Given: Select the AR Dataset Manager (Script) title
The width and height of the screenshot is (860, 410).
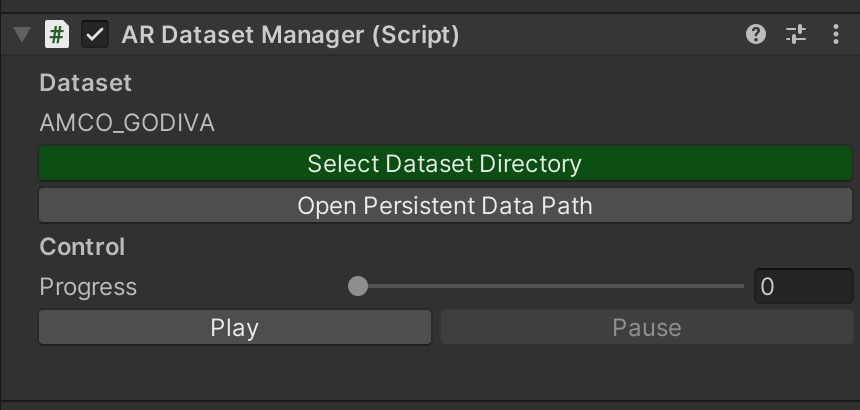Looking at the screenshot, I should (290, 35).
